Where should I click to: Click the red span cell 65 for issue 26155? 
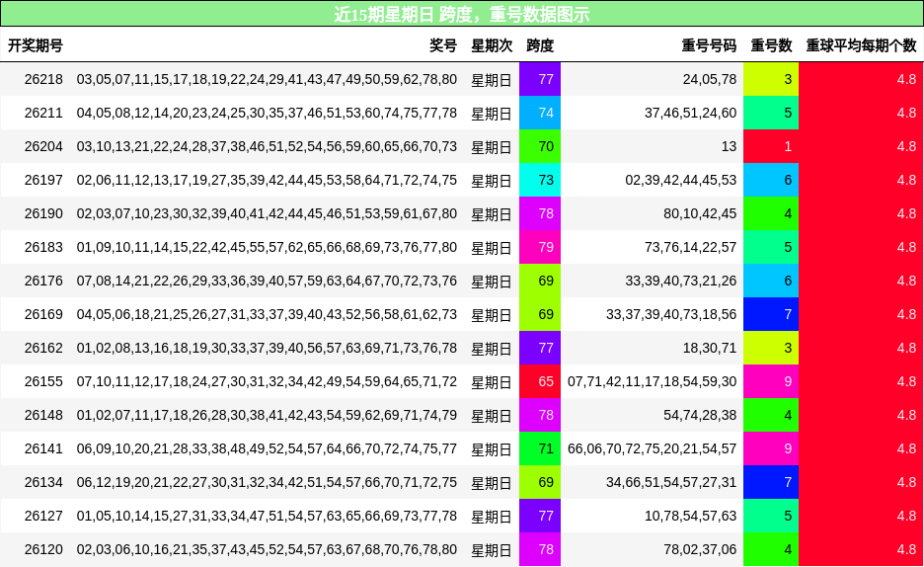(540, 382)
